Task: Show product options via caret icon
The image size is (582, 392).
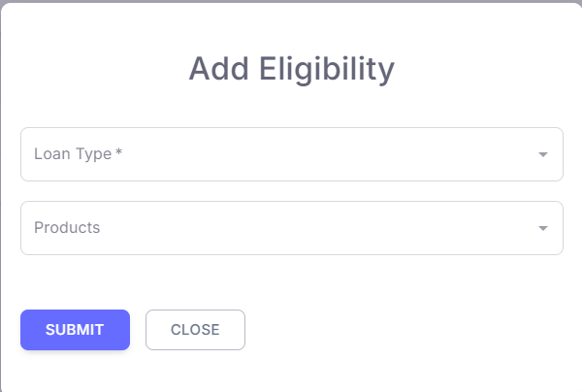Action: (x=543, y=228)
